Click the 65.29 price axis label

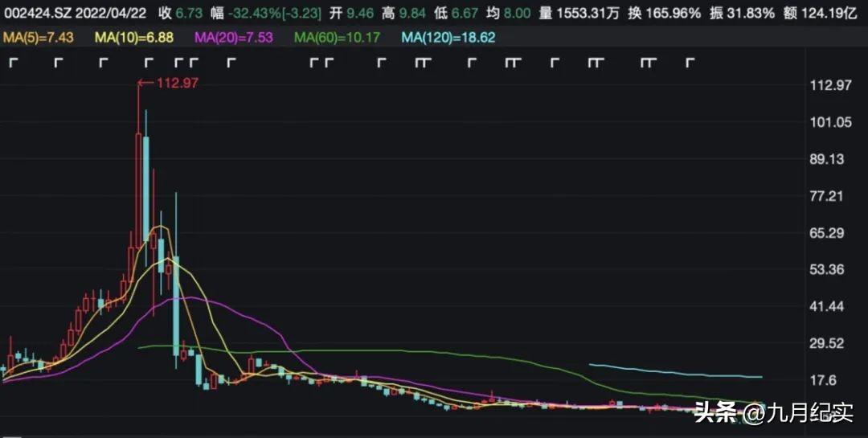(x=828, y=233)
